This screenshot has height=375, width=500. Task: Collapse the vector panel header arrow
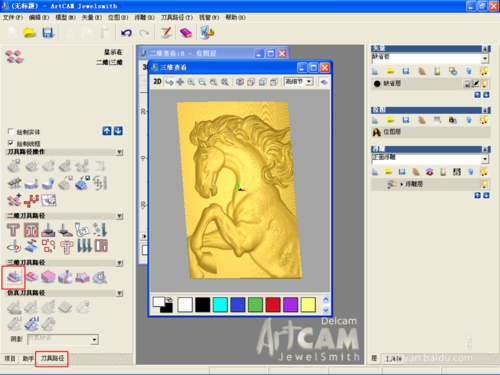pos(486,49)
